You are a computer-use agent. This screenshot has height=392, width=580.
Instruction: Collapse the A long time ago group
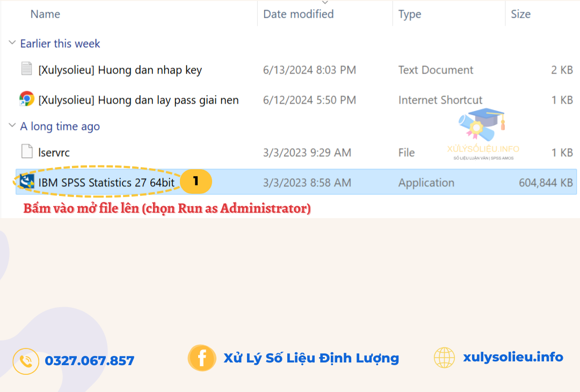tap(12, 126)
